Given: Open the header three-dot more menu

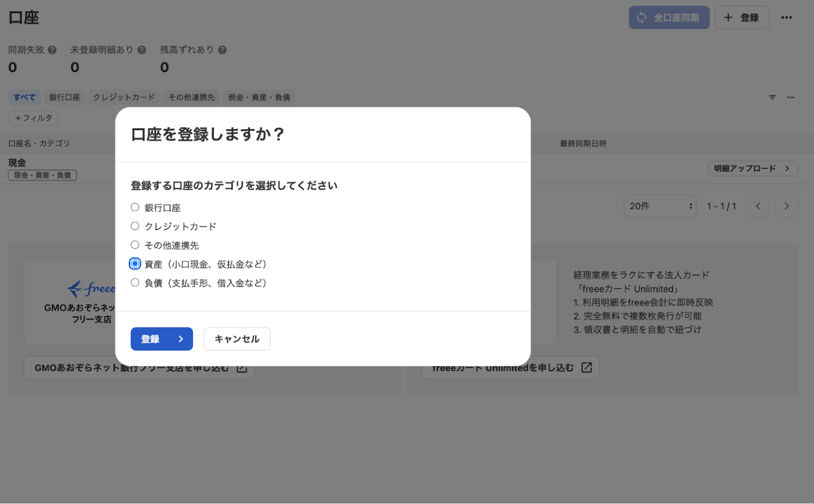Looking at the screenshot, I should [x=787, y=18].
